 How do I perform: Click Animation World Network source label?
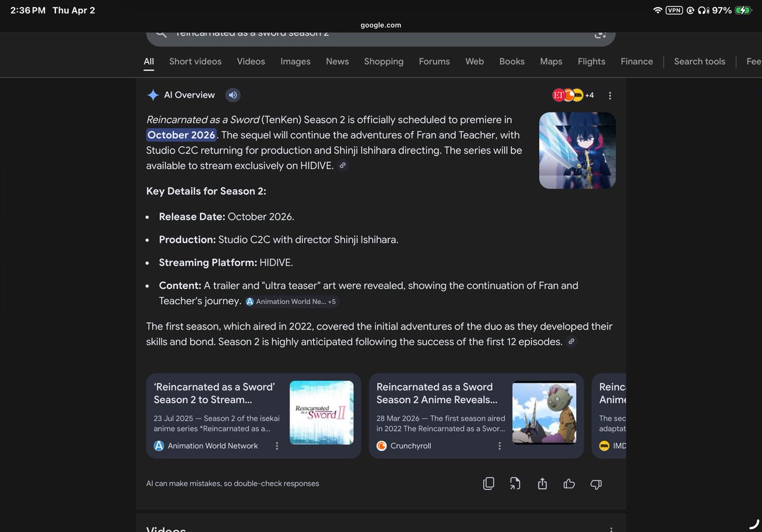click(x=213, y=446)
